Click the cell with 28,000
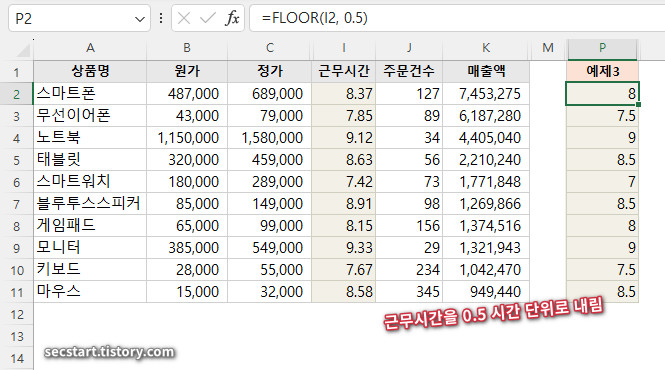The height and width of the screenshot is (370, 665). (187, 270)
